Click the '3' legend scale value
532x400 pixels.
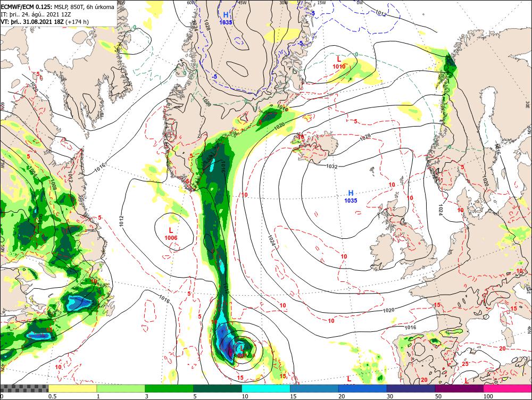pyautogui.click(x=147, y=396)
